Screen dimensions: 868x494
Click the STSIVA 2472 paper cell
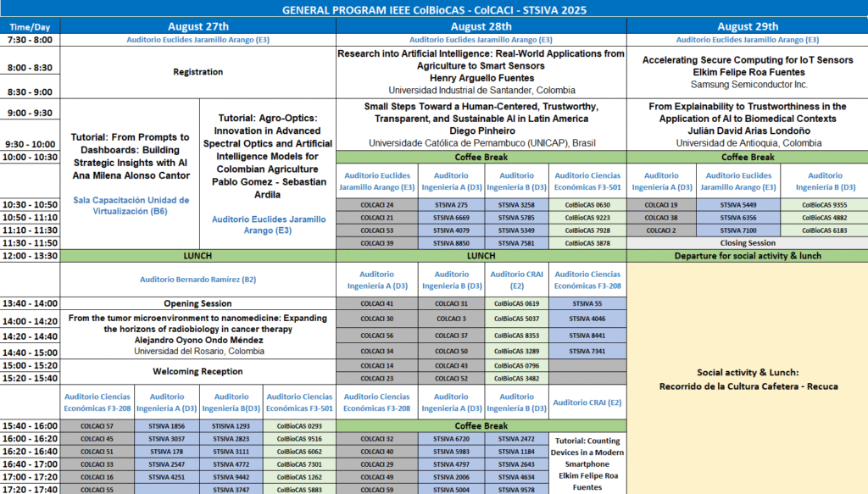coord(516,439)
